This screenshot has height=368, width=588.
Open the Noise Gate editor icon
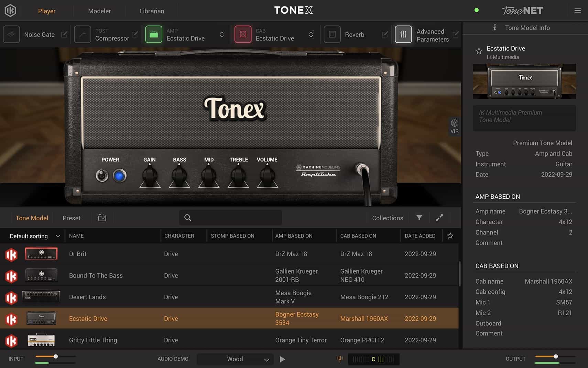(64, 34)
